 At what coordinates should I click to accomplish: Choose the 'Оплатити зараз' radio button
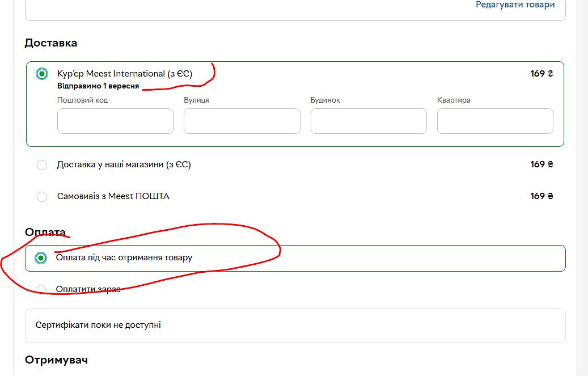tap(41, 289)
